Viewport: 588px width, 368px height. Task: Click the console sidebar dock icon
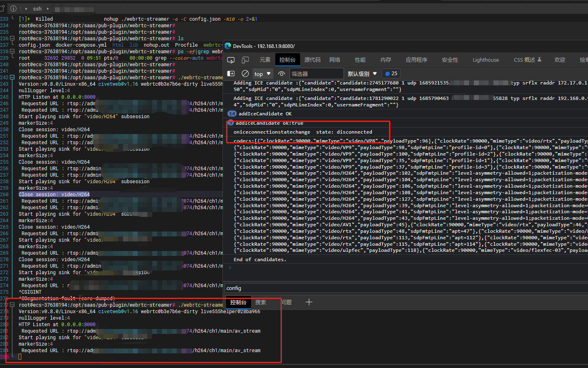click(x=231, y=74)
